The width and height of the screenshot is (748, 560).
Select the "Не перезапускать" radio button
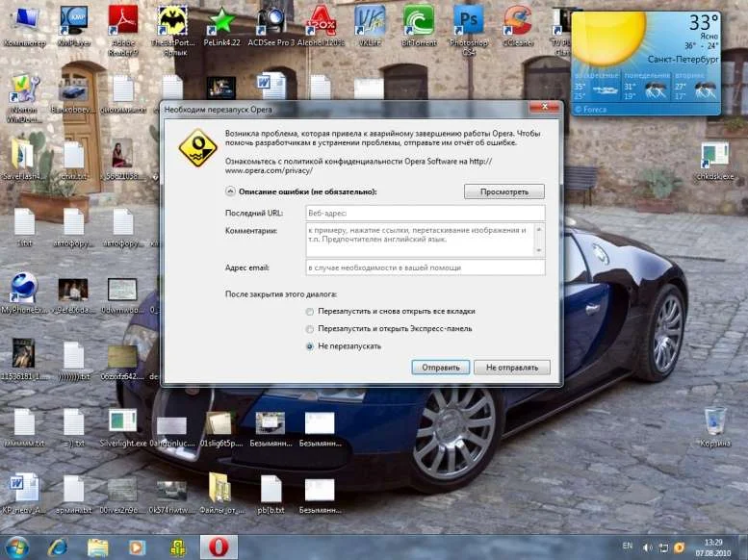click(309, 346)
